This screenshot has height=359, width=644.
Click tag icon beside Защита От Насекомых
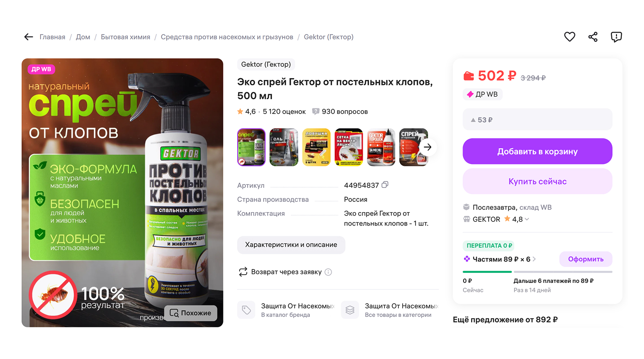[246, 309]
